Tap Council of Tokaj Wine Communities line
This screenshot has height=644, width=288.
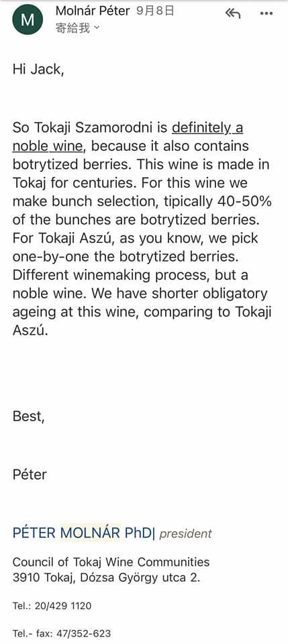click(111, 561)
